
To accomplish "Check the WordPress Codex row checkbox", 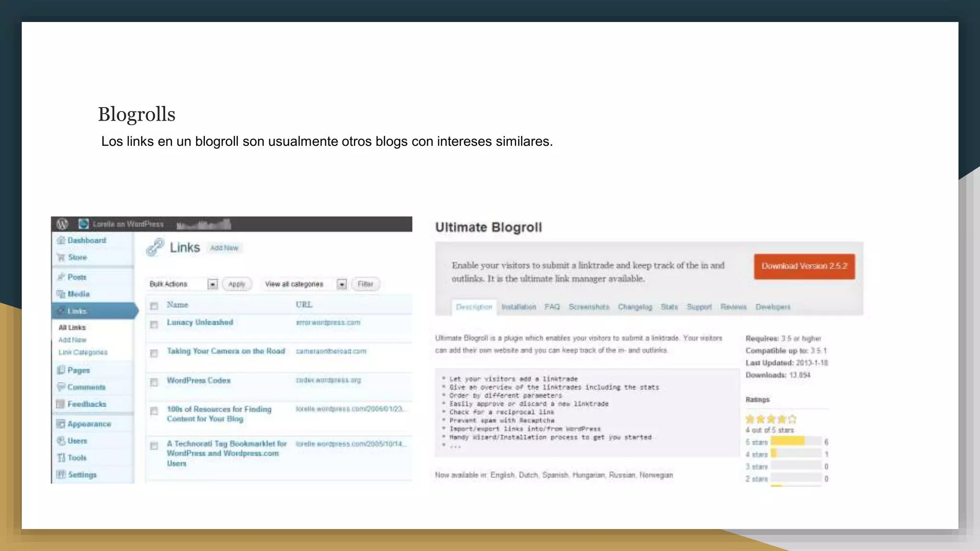I will tap(154, 382).
